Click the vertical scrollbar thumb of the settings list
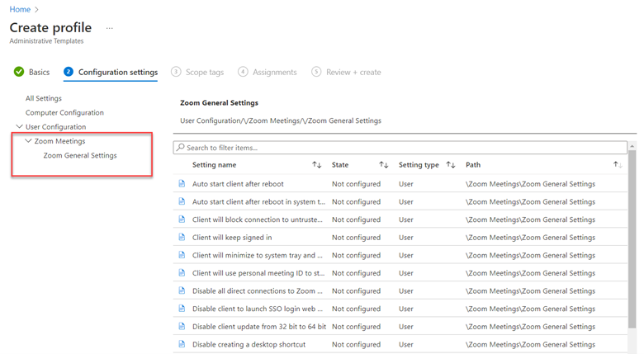644x354 pixels. 632,239
